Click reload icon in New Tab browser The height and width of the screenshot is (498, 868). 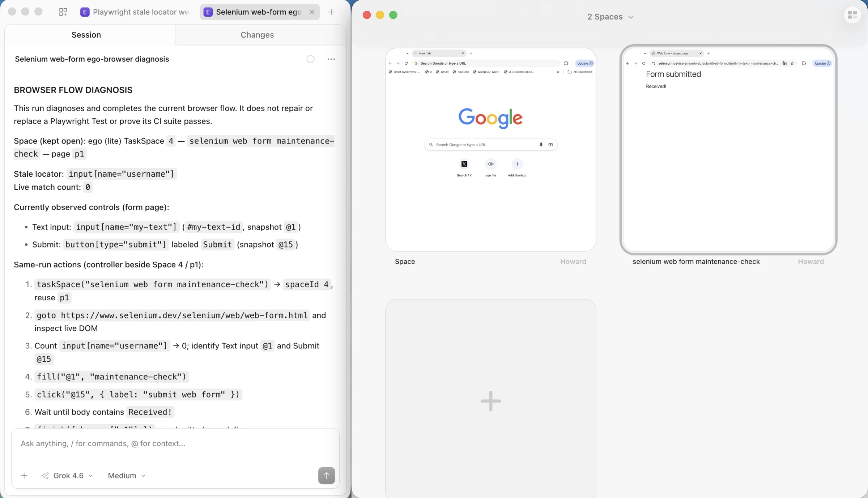point(406,63)
